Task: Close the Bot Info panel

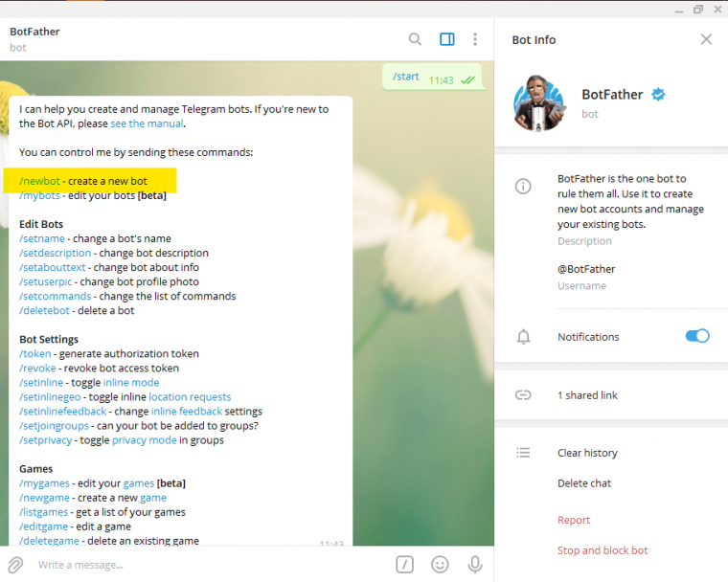Action: point(706,39)
